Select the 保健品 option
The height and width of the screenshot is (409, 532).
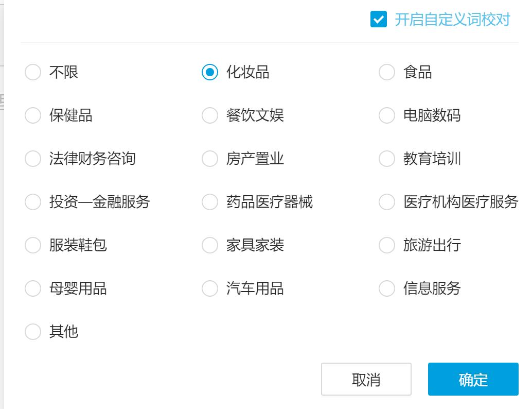32,115
